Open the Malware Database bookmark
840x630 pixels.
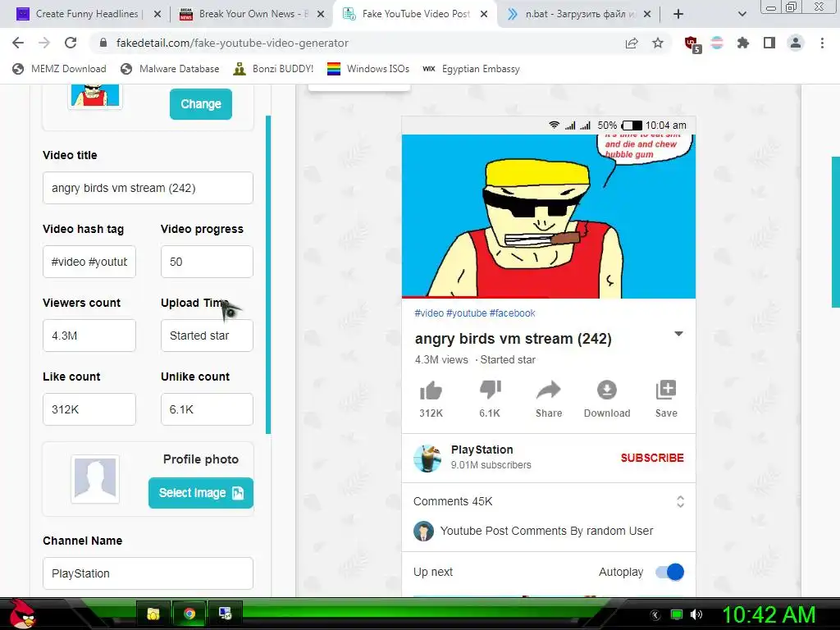click(171, 69)
